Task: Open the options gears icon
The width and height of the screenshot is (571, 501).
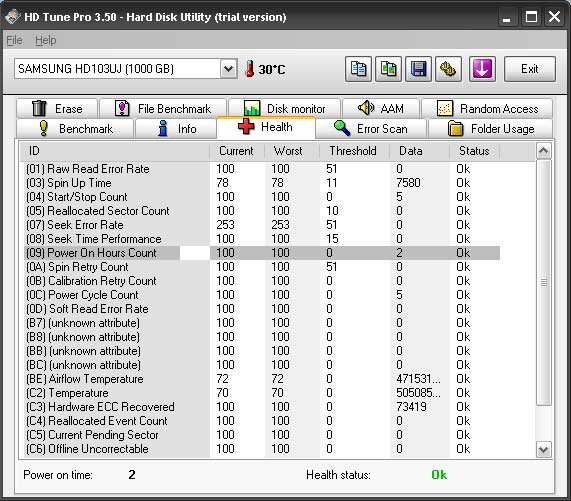Action: click(448, 69)
